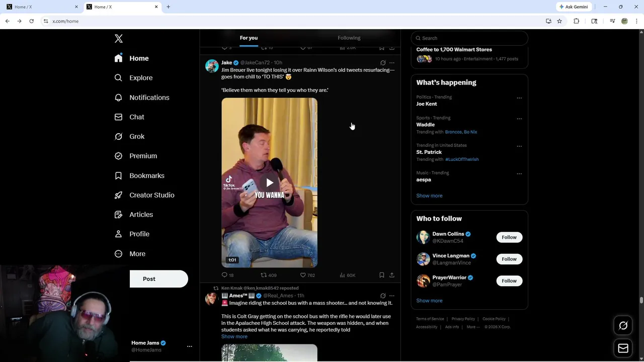The height and width of the screenshot is (362, 644).
Task: Open Profile page
Action: coord(132,234)
